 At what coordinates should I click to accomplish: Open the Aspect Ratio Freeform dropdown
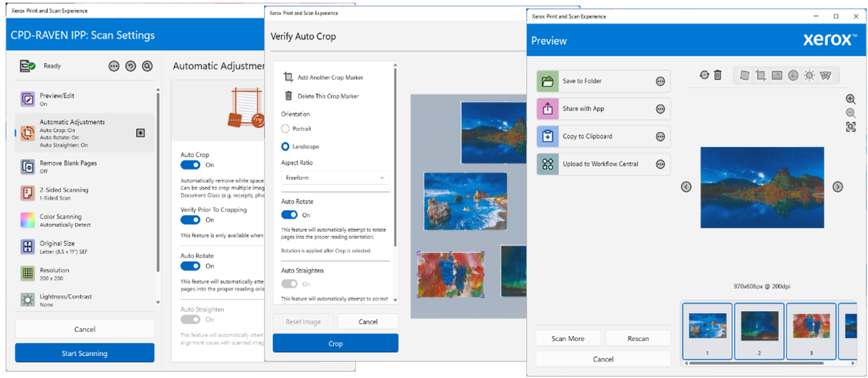click(335, 178)
